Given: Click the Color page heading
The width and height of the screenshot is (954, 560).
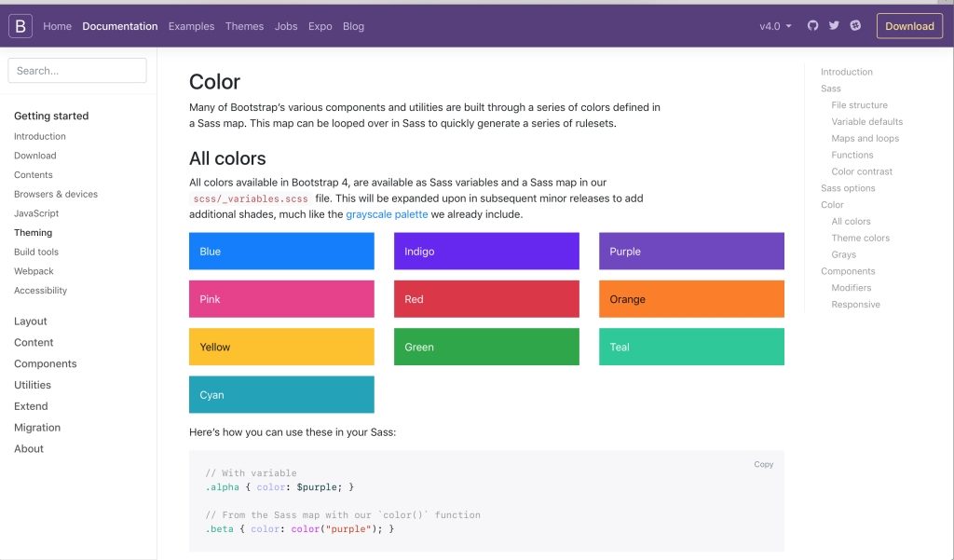Looking at the screenshot, I should coord(214,82).
